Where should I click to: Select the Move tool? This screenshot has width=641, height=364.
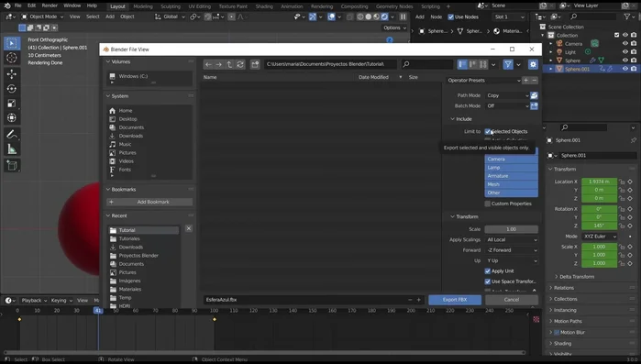(11, 73)
